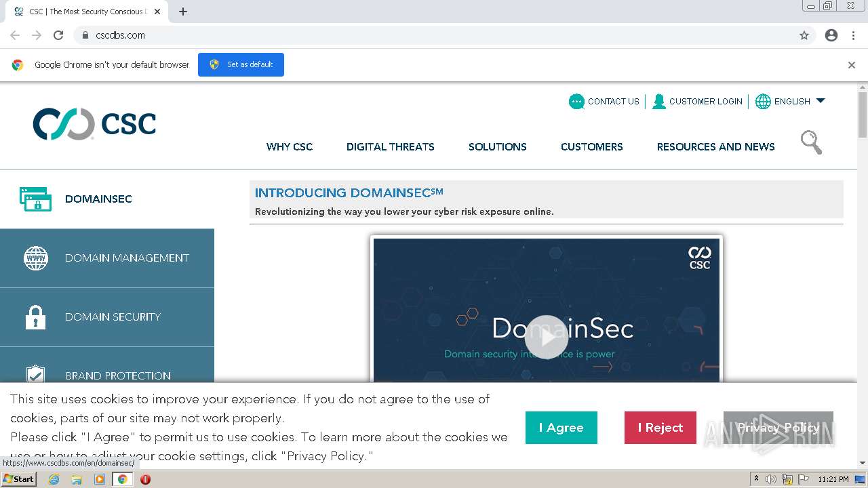Click the I Agree cookie button
Image resolution: width=868 pixels, height=488 pixels.
tap(561, 428)
